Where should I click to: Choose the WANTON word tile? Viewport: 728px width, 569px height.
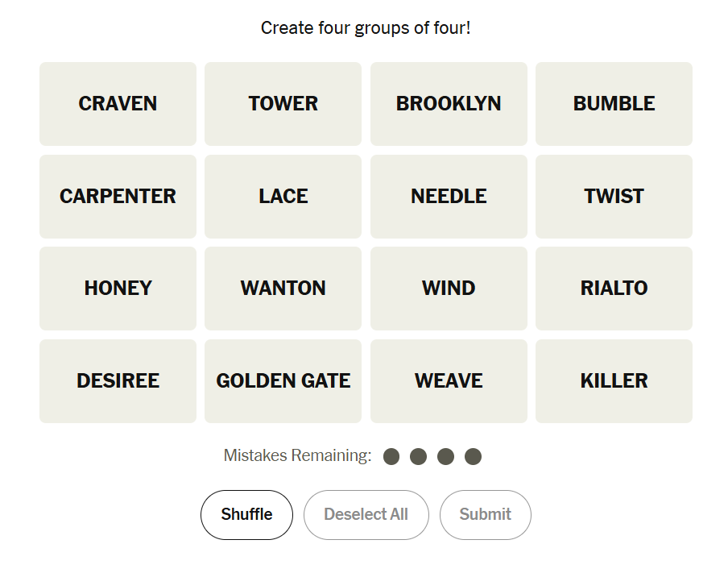pyautogui.click(x=283, y=289)
